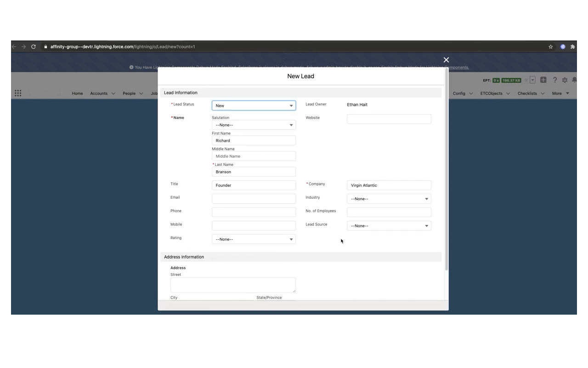Open the Rating dropdown
588x368 pixels.
pos(254,239)
